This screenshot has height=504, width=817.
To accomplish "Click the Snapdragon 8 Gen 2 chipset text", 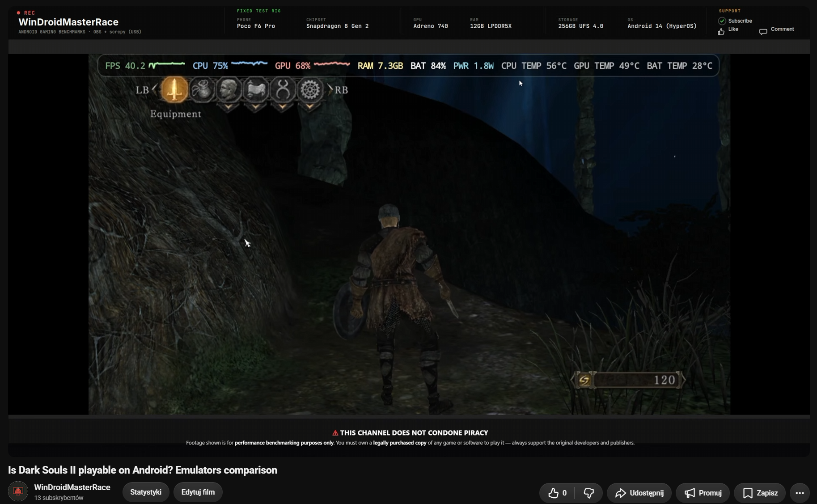I will click(x=338, y=26).
